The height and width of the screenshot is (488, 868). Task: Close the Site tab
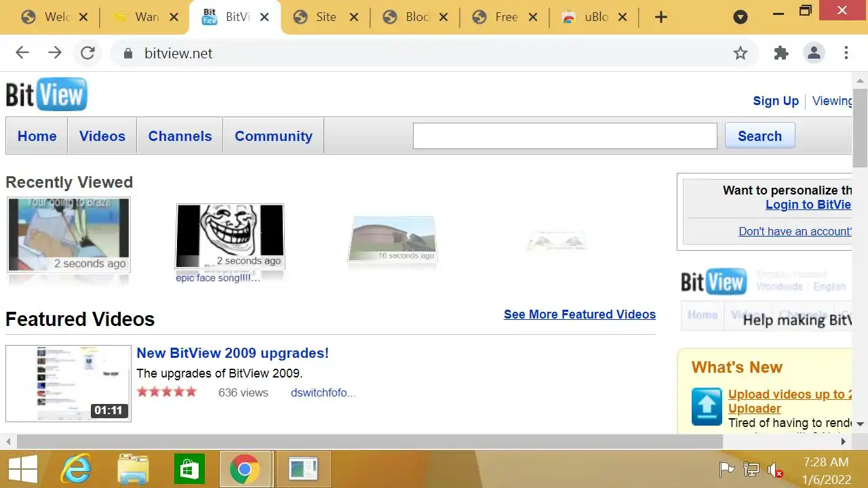353,18
